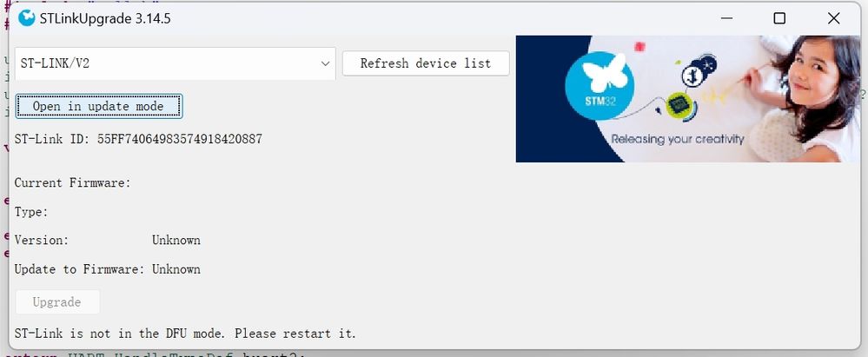The height and width of the screenshot is (357, 868).
Task: Click the green chip icon in banner
Action: [678, 106]
